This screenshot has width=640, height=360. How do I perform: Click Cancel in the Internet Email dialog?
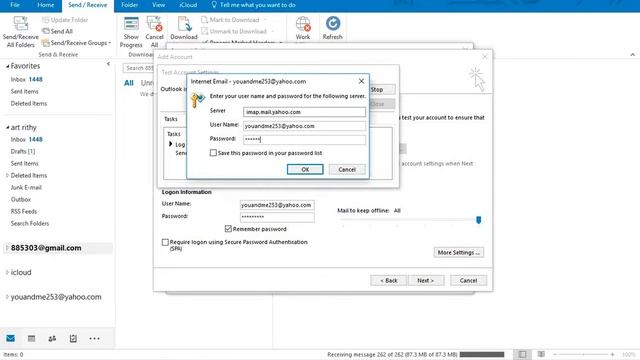click(x=347, y=169)
